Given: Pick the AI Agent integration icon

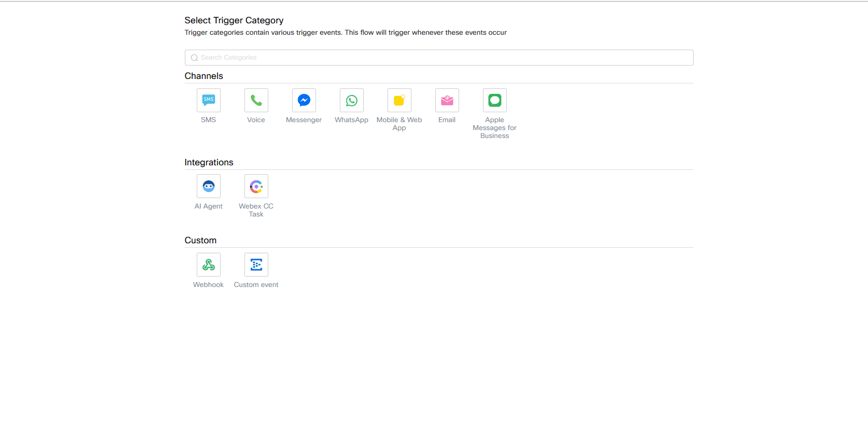Looking at the screenshot, I should point(208,186).
